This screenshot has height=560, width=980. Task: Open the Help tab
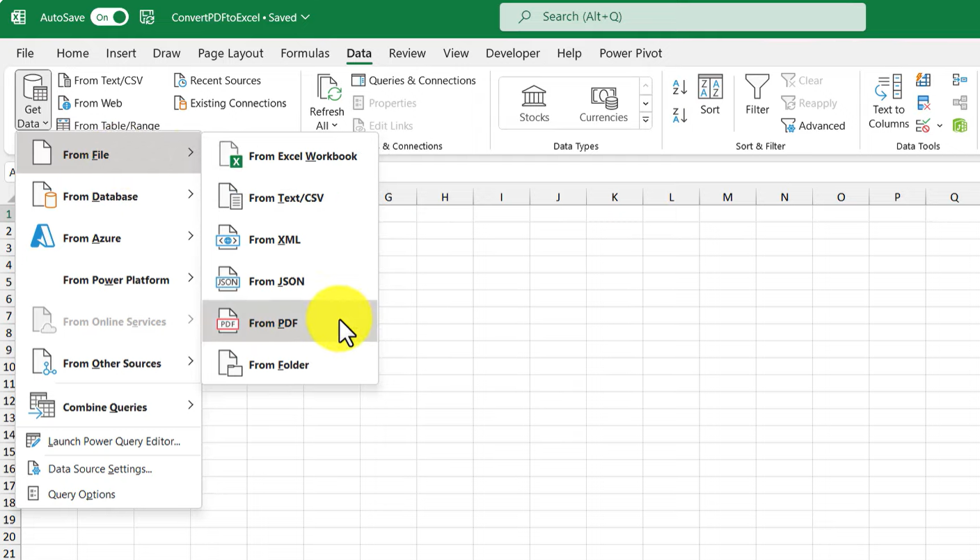click(569, 53)
